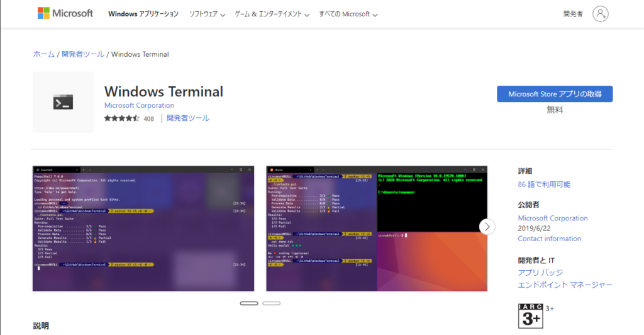Open Windows アプリケーション nav item

click(143, 14)
